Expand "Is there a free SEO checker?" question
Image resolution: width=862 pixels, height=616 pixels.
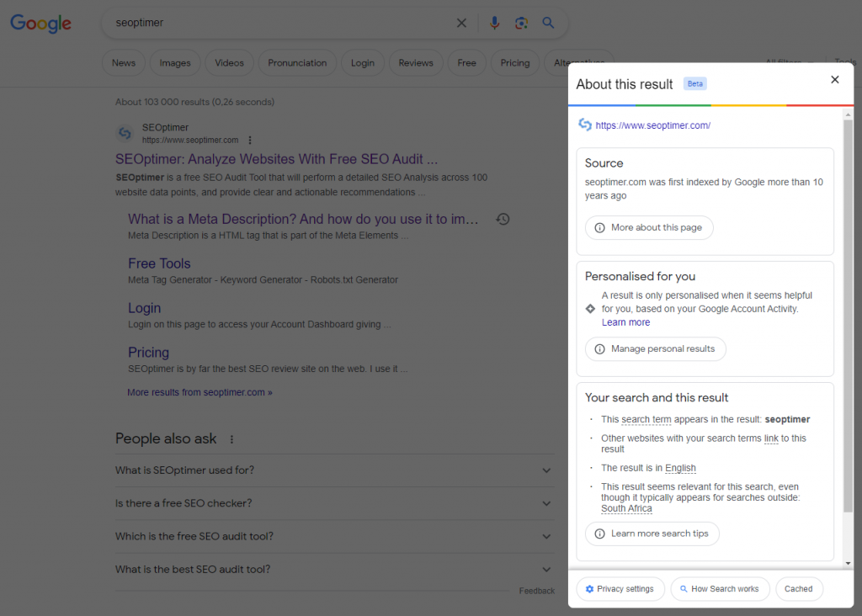[546, 503]
